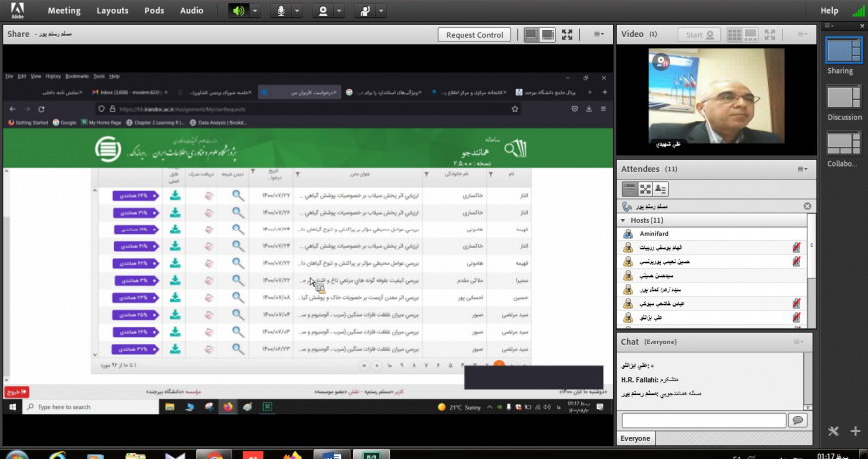Expand the status options dropdown arrow

[381, 11]
